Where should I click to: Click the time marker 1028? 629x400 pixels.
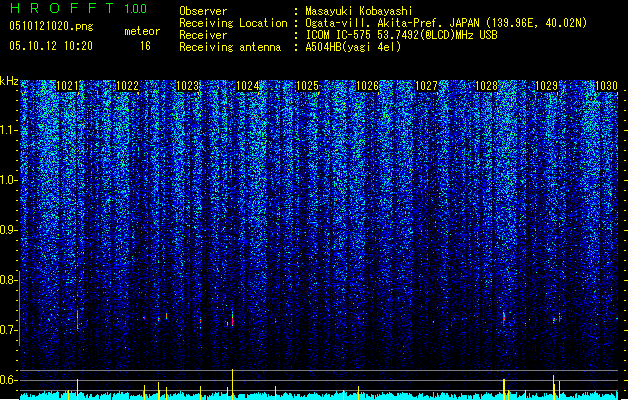click(486, 86)
